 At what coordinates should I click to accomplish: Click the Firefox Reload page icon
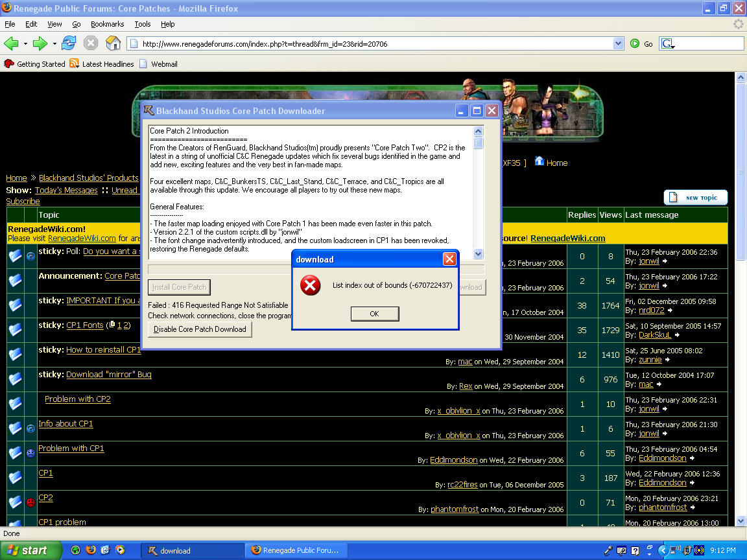click(x=69, y=43)
